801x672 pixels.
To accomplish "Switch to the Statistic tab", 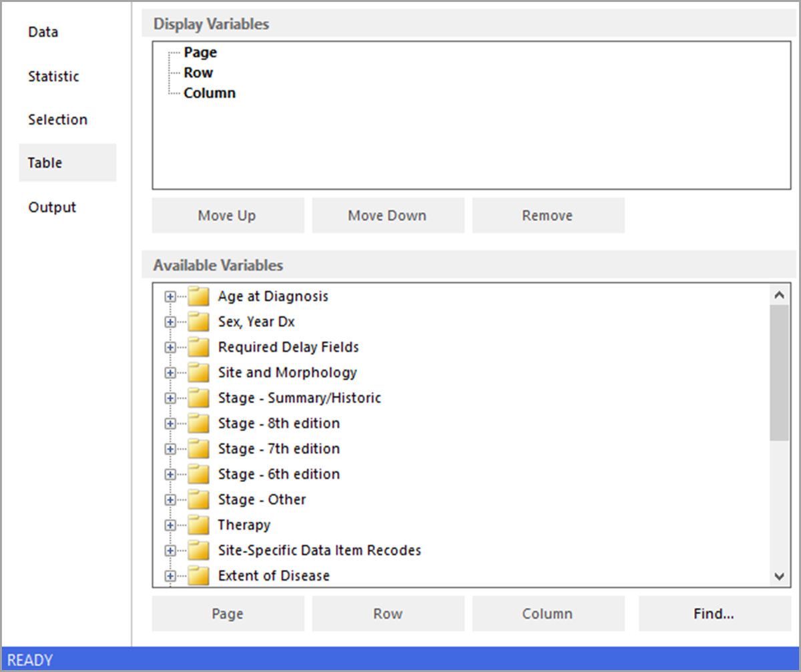I will [53, 77].
